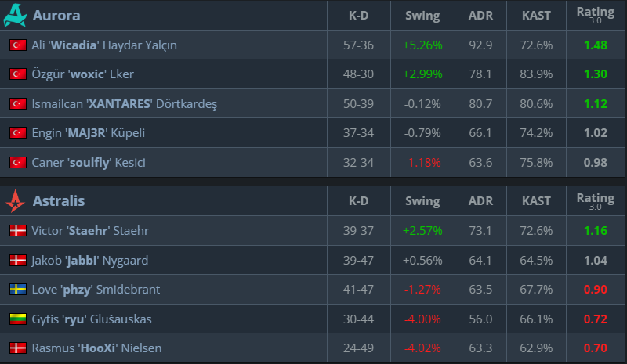Sort Astralis table by KAST column
The height and width of the screenshot is (364, 627).
536,201
